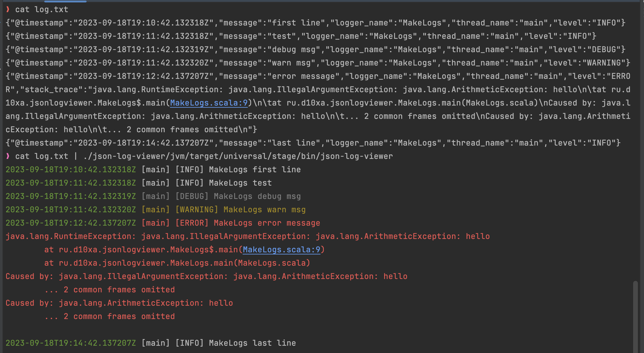This screenshot has width=644, height=353.
Task: Click the [DEBUG] level tag in gray line
Action: pos(192,196)
